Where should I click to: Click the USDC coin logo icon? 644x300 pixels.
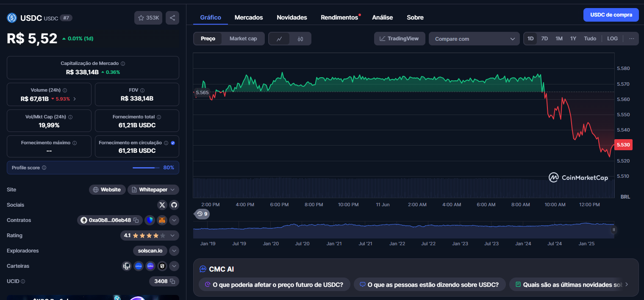pos(12,18)
